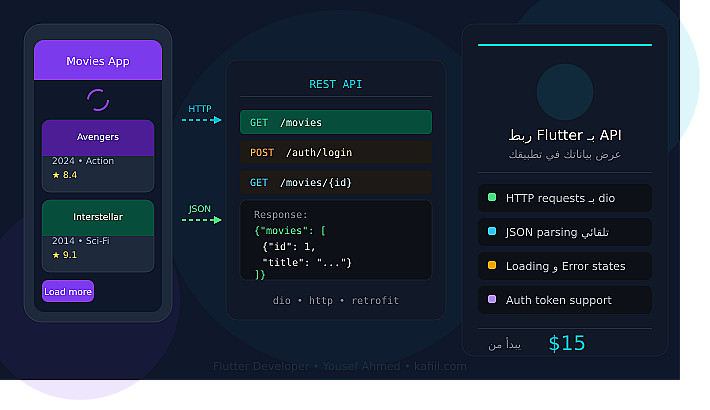The width and height of the screenshot is (710, 410).
Task: Click the purple Auth token bullet
Action: (492, 300)
